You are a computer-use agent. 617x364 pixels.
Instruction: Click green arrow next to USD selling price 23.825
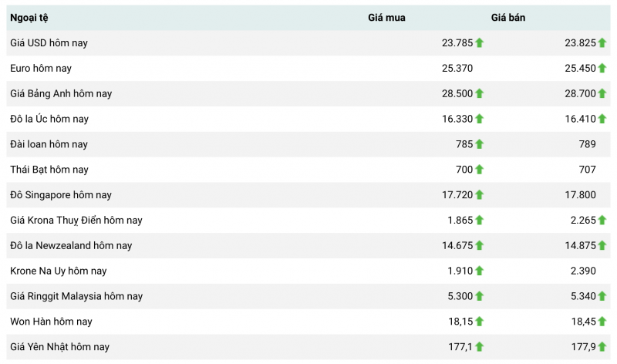(x=602, y=43)
